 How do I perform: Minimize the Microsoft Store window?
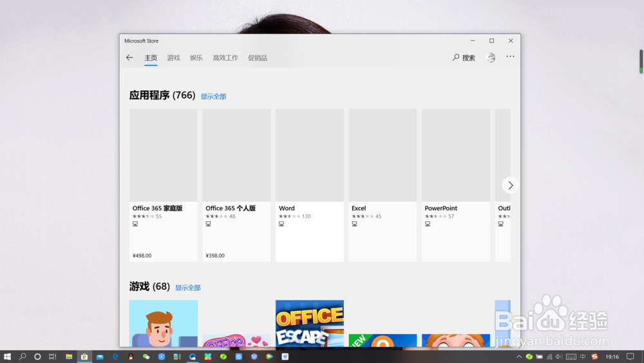472,41
